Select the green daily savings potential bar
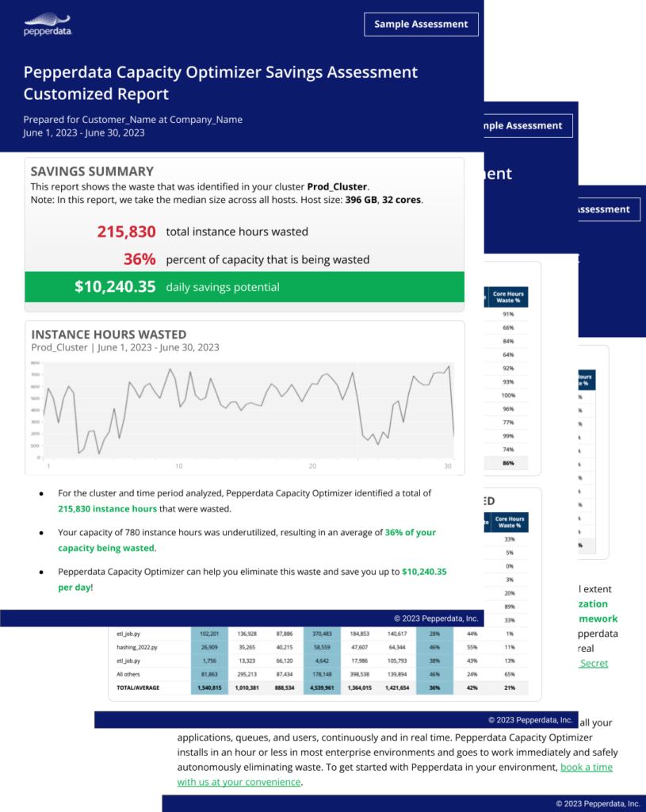The image size is (646, 812). [244, 287]
